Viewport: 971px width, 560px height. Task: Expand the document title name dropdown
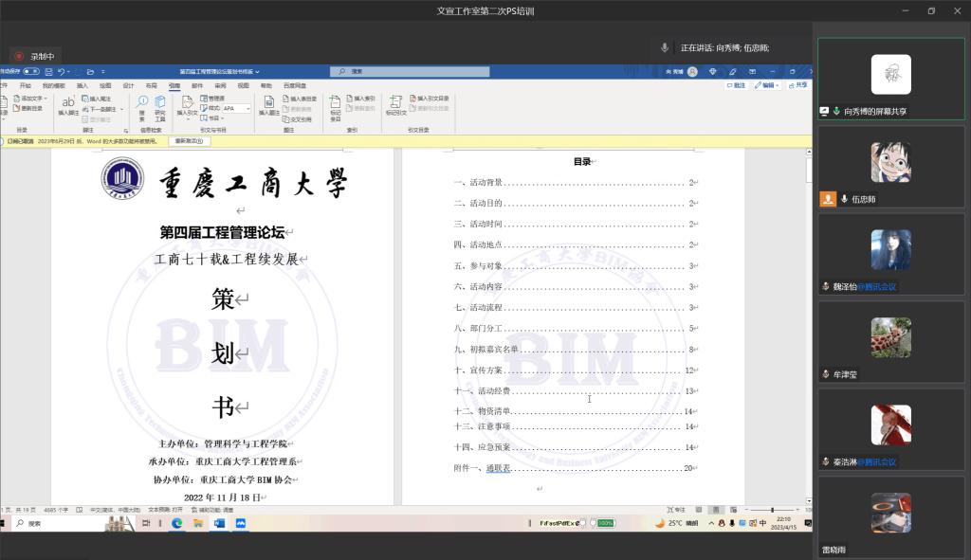coord(257,72)
